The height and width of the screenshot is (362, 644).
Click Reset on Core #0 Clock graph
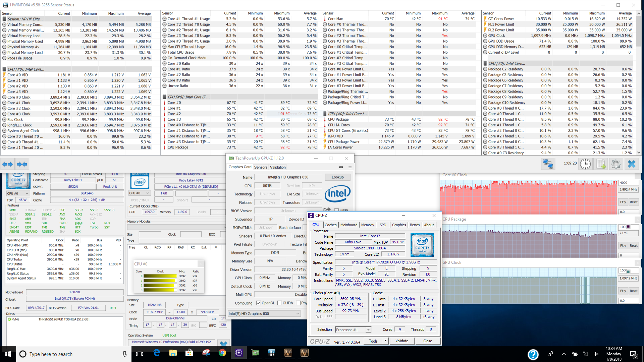coord(633,202)
